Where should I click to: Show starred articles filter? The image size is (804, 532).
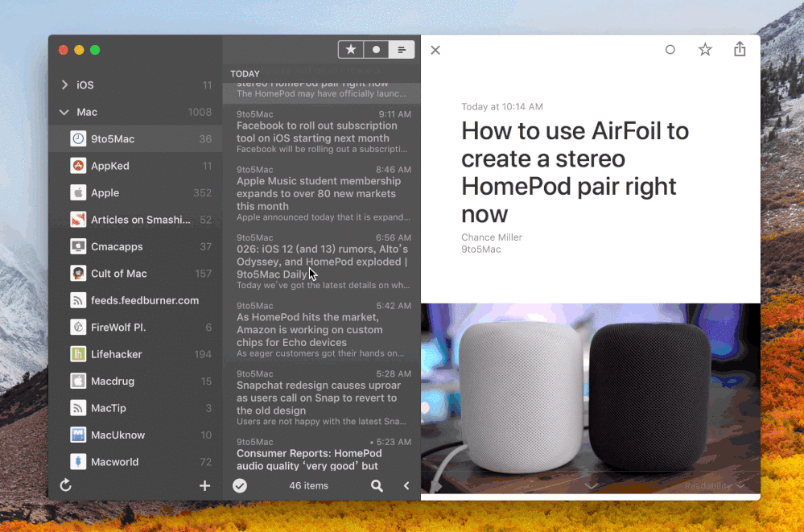[351, 50]
